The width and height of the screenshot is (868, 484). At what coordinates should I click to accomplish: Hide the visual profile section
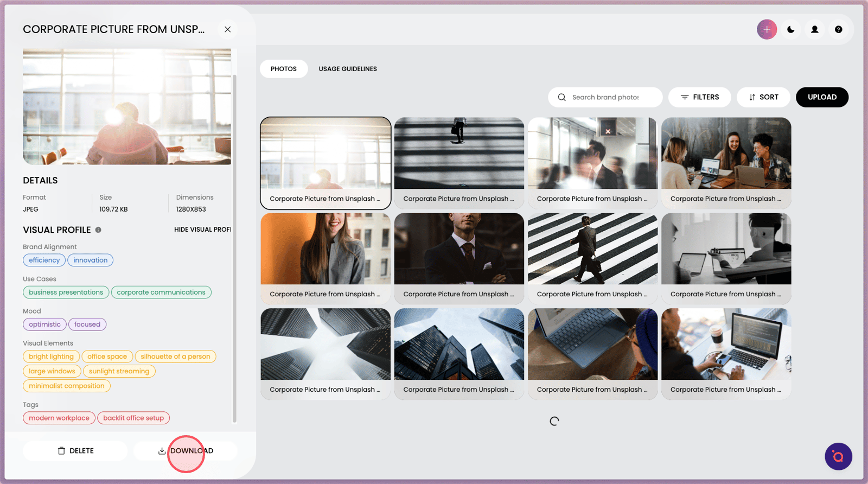coord(202,230)
